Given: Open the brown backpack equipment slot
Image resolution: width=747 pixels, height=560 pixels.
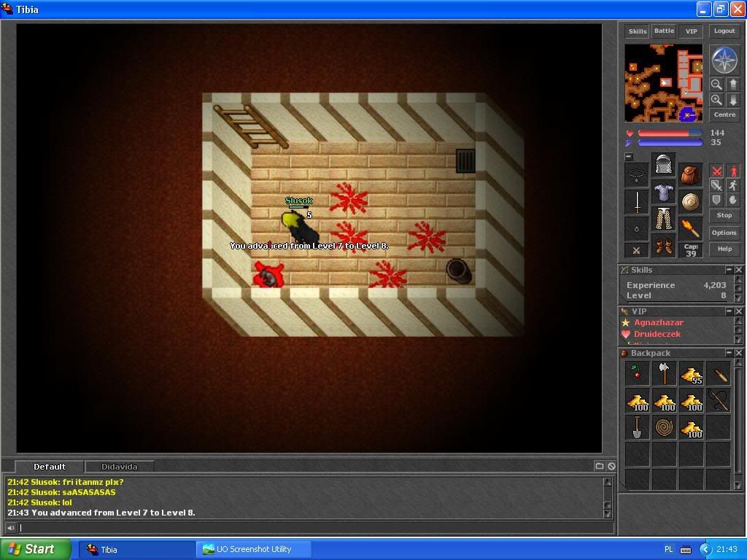Looking at the screenshot, I should (x=690, y=174).
